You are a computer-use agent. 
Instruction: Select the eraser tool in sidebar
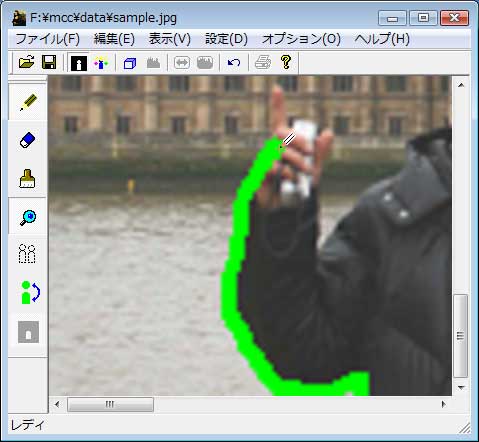[27, 140]
